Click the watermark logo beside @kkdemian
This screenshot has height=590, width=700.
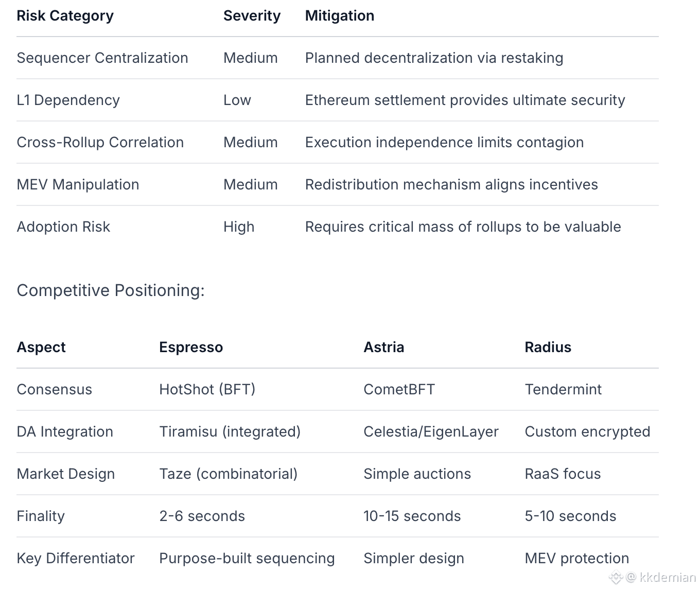[x=616, y=578]
